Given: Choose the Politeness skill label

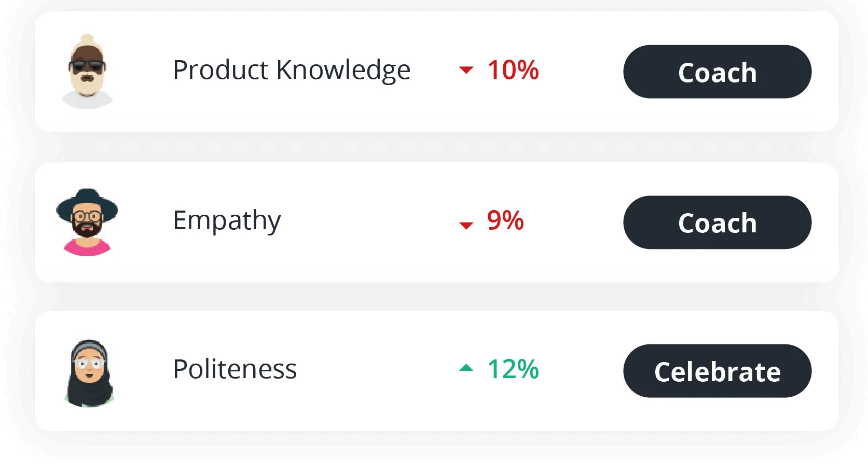Looking at the screenshot, I should point(235,369).
